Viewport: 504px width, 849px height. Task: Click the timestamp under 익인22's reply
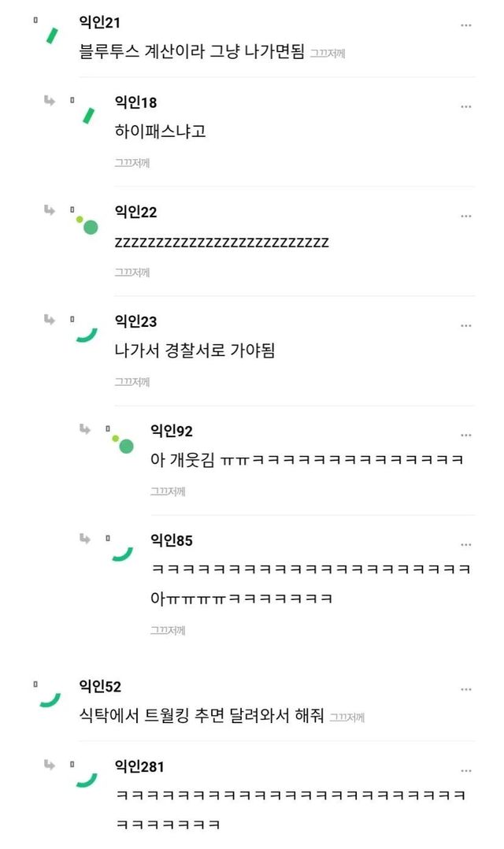click(132, 272)
